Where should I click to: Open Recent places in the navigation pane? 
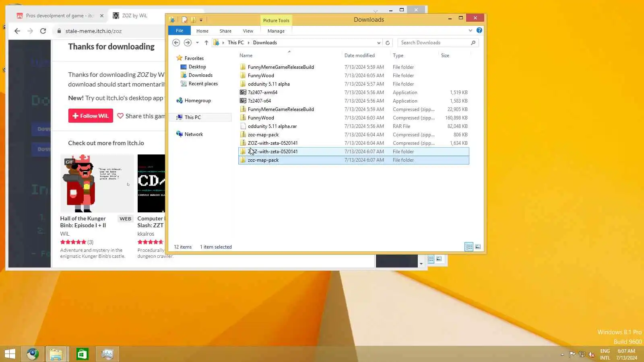(x=203, y=84)
